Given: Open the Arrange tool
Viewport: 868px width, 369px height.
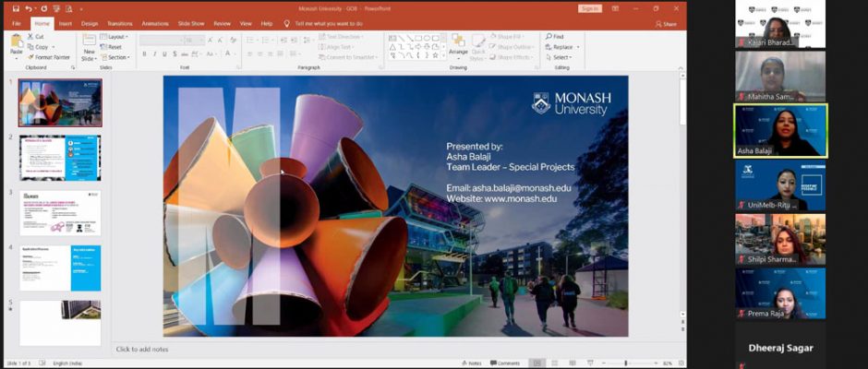Looking at the screenshot, I should (458, 44).
